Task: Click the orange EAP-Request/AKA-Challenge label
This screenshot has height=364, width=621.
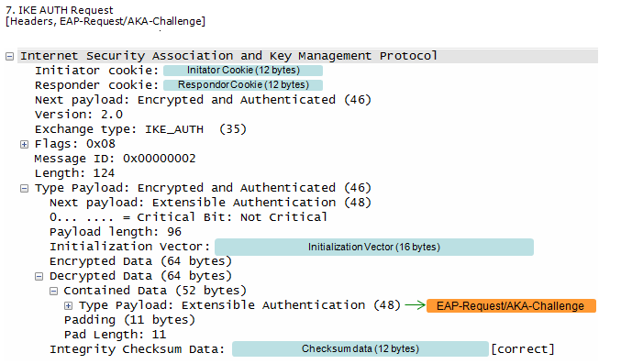Action: pos(511,305)
